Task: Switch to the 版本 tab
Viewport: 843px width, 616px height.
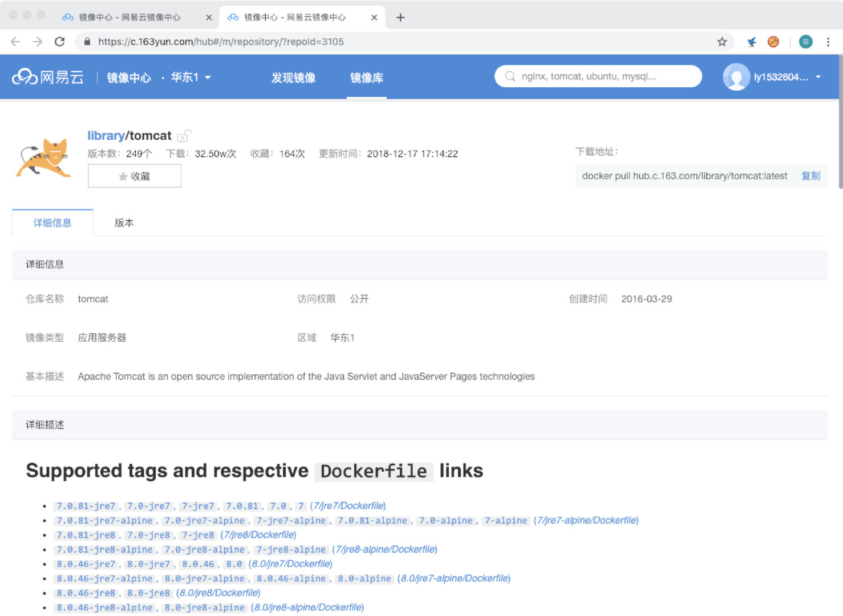Action: [124, 222]
